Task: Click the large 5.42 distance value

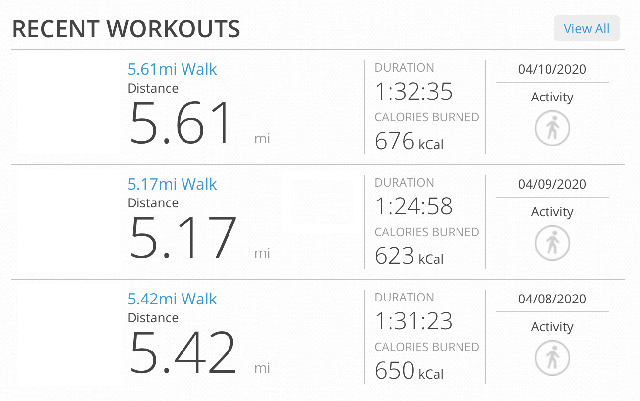Action: [x=182, y=352]
